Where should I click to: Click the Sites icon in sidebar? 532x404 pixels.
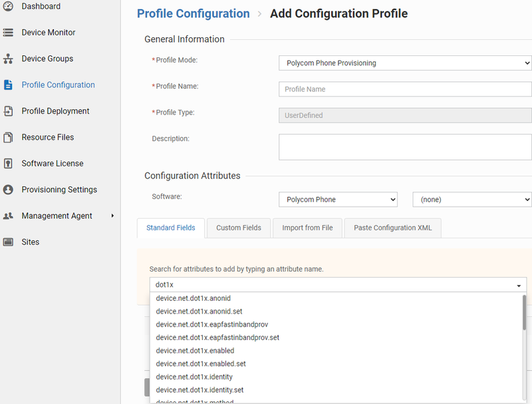(x=8, y=242)
